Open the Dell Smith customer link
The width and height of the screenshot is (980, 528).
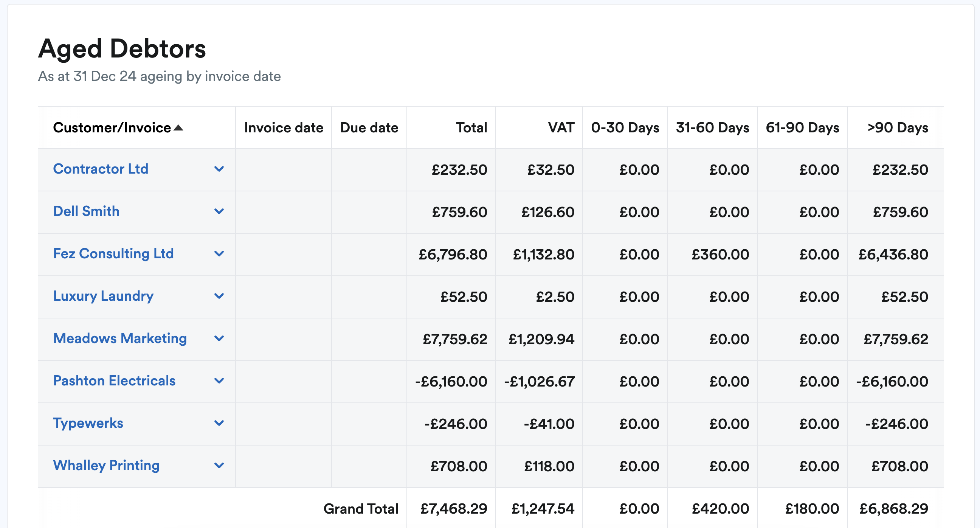pyautogui.click(x=87, y=211)
